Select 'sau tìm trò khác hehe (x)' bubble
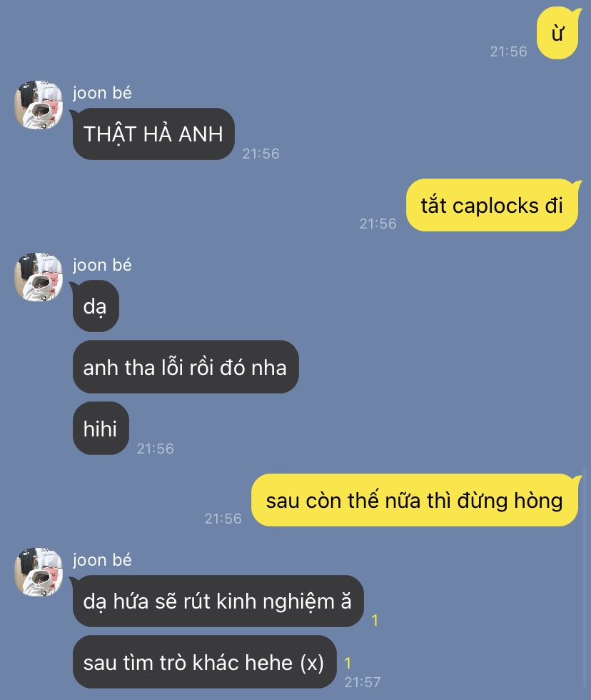Image resolution: width=591 pixels, height=700 pixels. [x=204, y=662]
